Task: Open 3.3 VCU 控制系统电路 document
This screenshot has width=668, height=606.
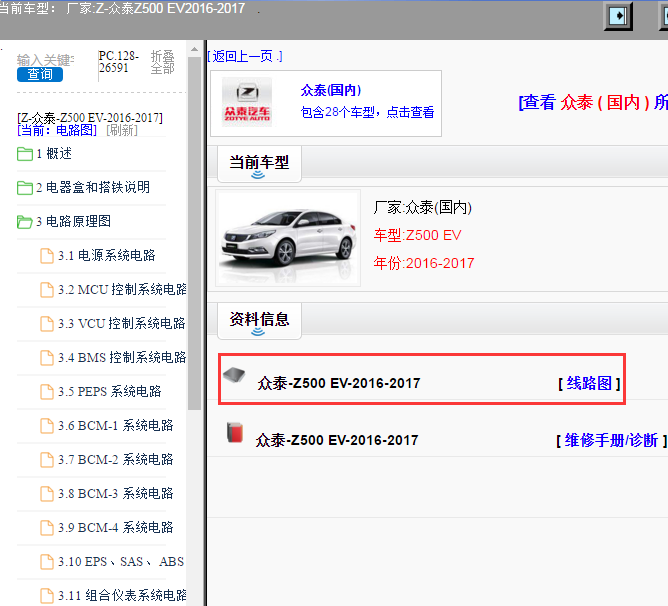Action: 122,323
